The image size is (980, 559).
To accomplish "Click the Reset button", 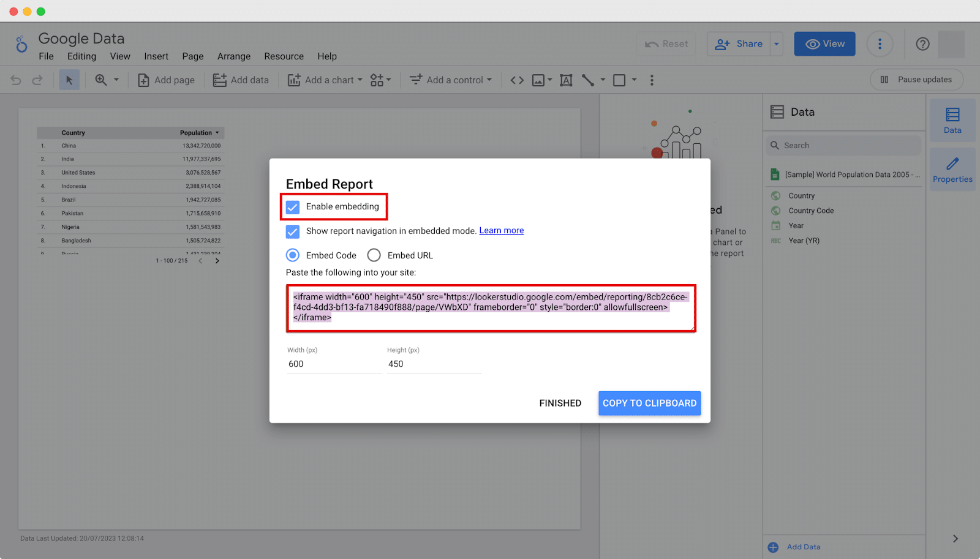I will pos(666,44).
